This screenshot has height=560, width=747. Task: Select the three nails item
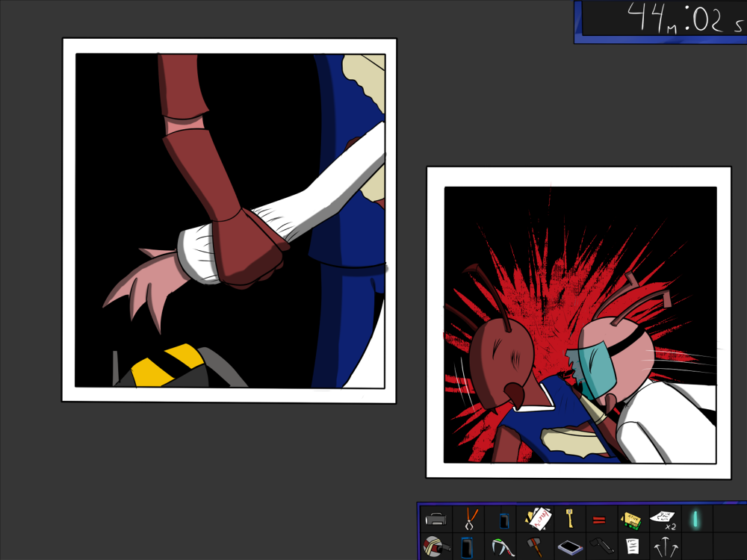(x=663, y=547)
